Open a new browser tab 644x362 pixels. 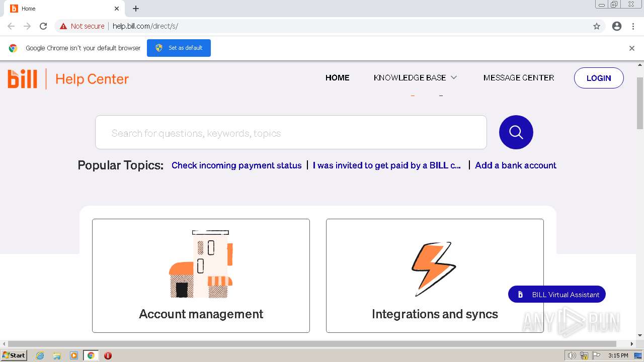[136, 9]
